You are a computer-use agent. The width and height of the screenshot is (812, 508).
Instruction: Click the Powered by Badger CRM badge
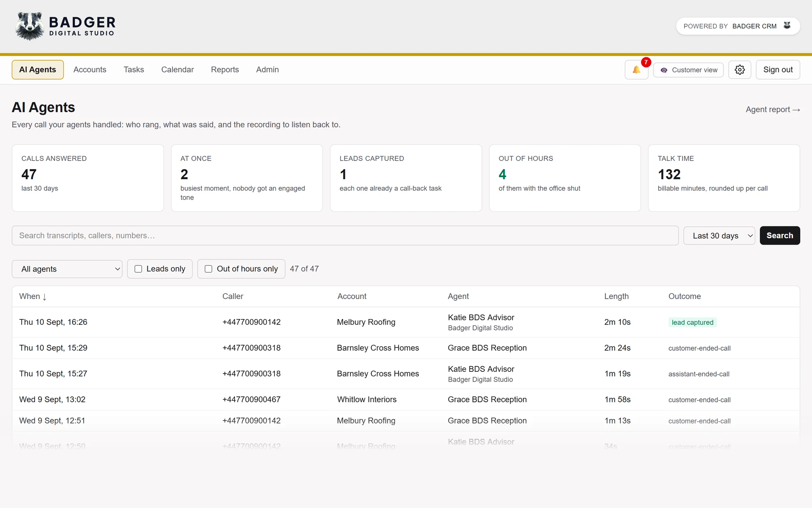click(x=738, y=26)
